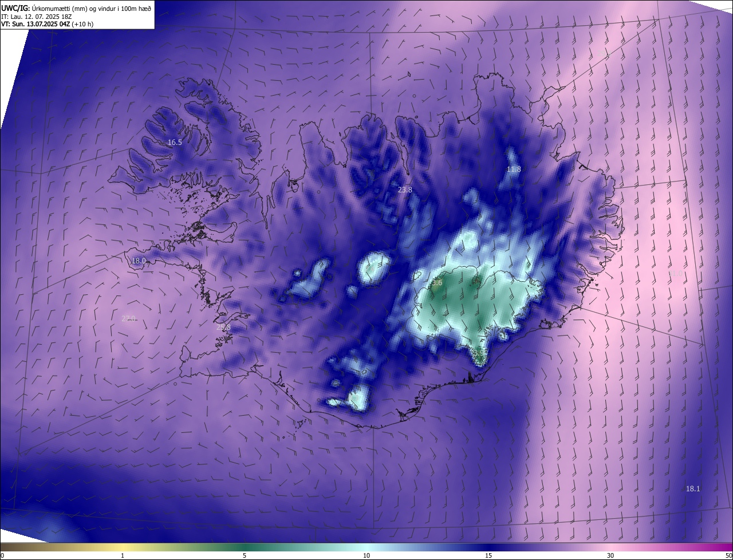
Task: Click the VT: Sun. 13.07.2025 04Z line
Action: (x=47, y=25)
